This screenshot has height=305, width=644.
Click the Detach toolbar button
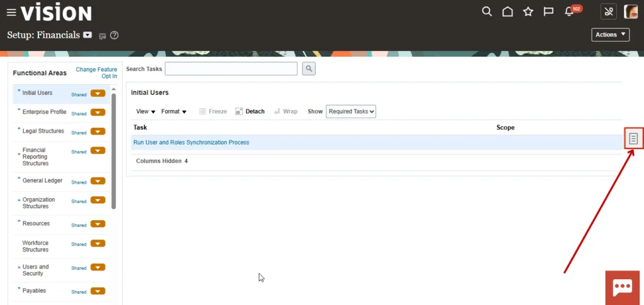coord(250,111)
